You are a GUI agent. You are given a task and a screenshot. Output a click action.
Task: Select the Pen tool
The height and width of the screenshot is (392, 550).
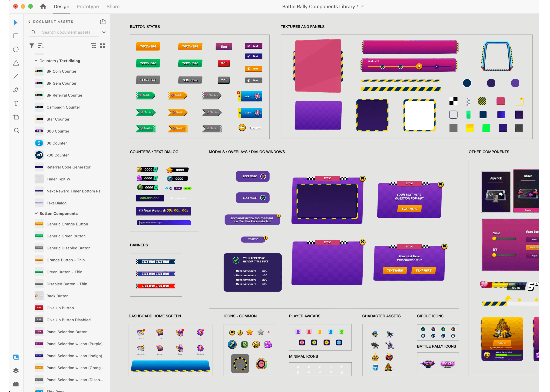(16, 90)
